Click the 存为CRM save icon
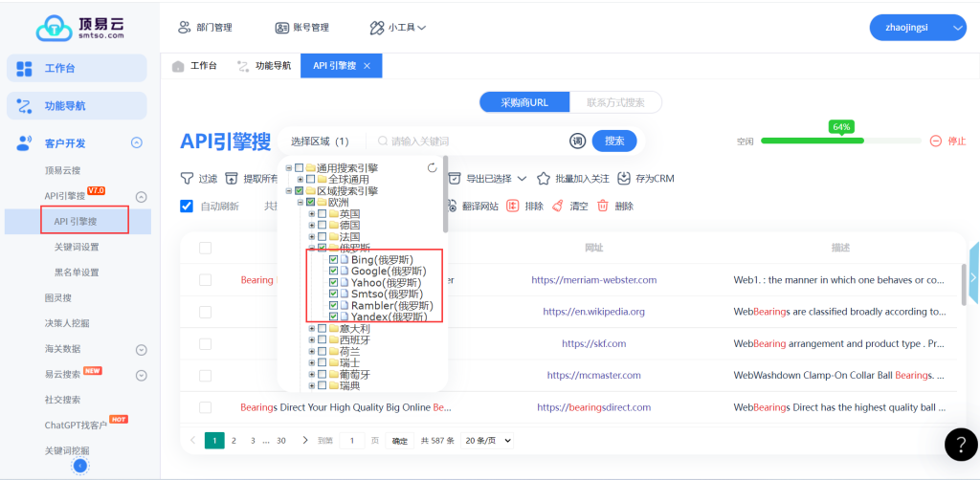The height and width of the screenshot is (480, 980). point(624,179)
